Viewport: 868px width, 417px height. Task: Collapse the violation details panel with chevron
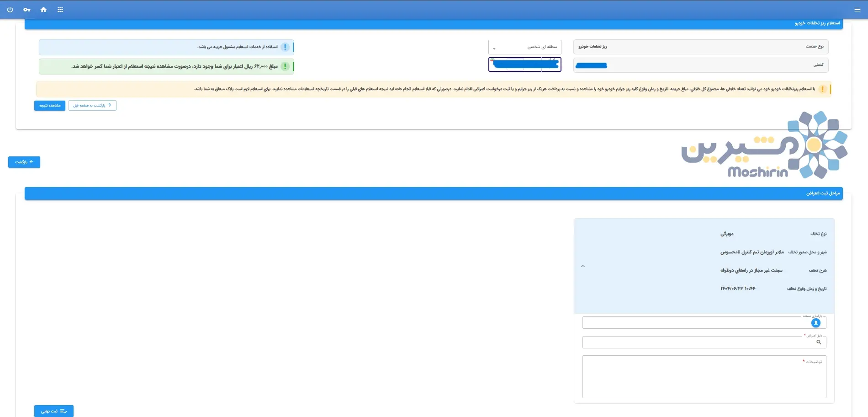583,266
